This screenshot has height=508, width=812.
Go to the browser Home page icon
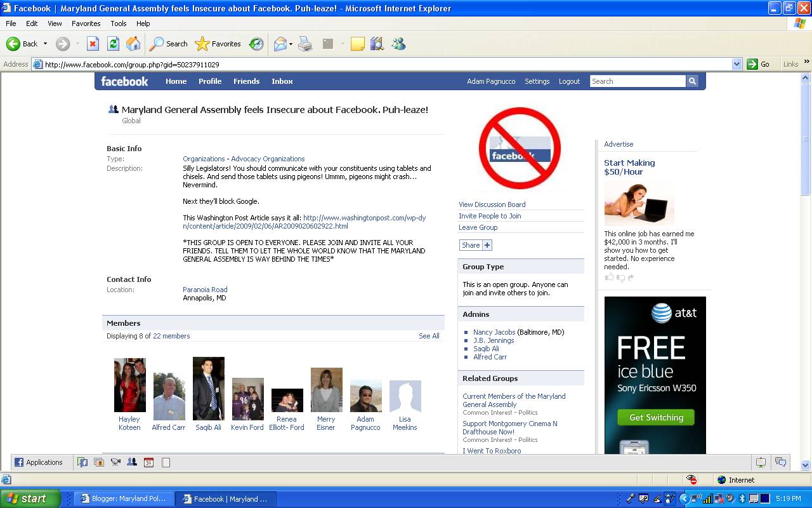tap(133, 44)
